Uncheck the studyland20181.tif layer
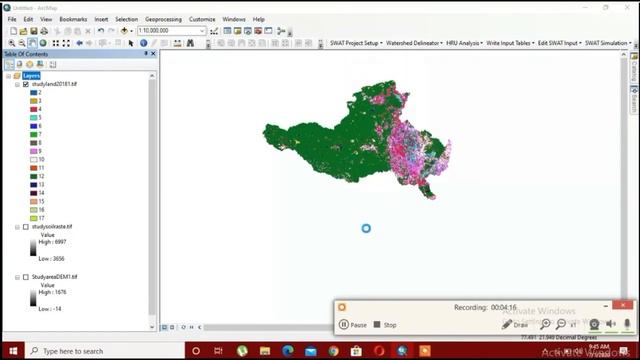Screen dimensions: 640x360 pos(26,84)
